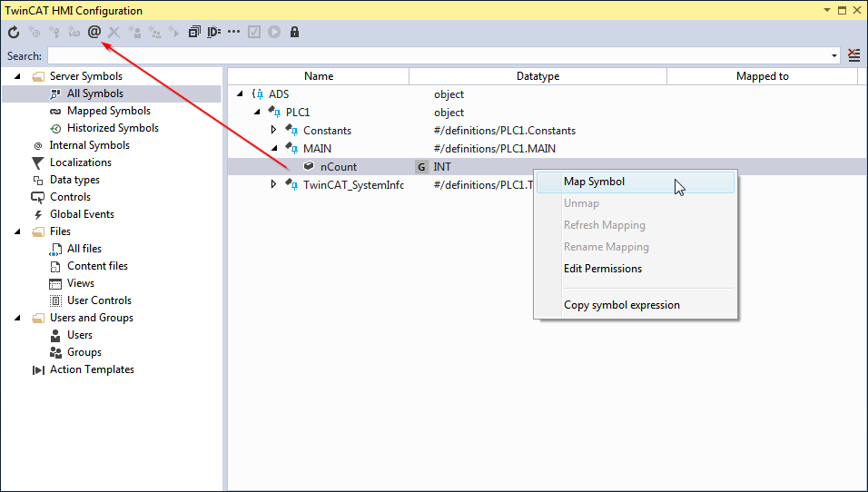868x492 pixels.
Task: Select Historized Symbols item
Action: pos(113,128)
